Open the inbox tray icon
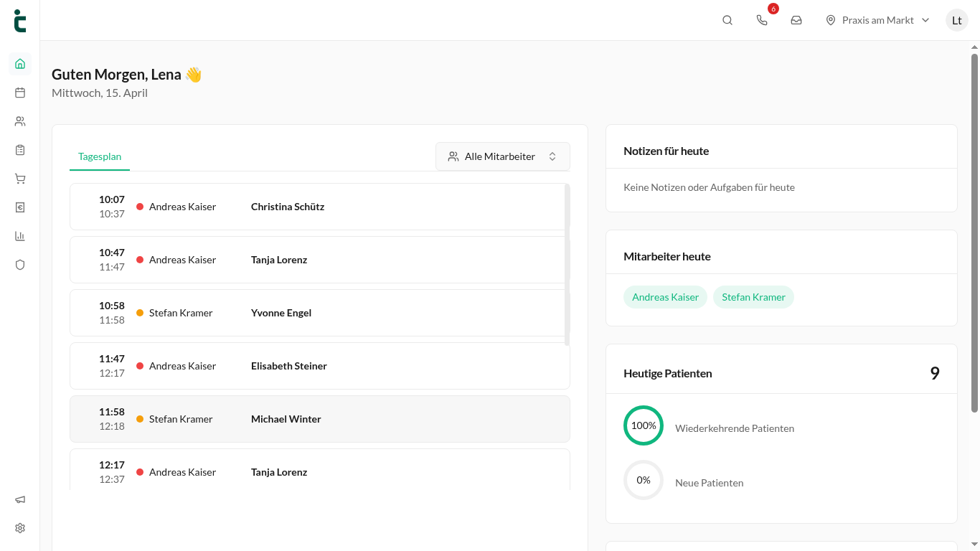Screen dimensions: 980x551 796,20
